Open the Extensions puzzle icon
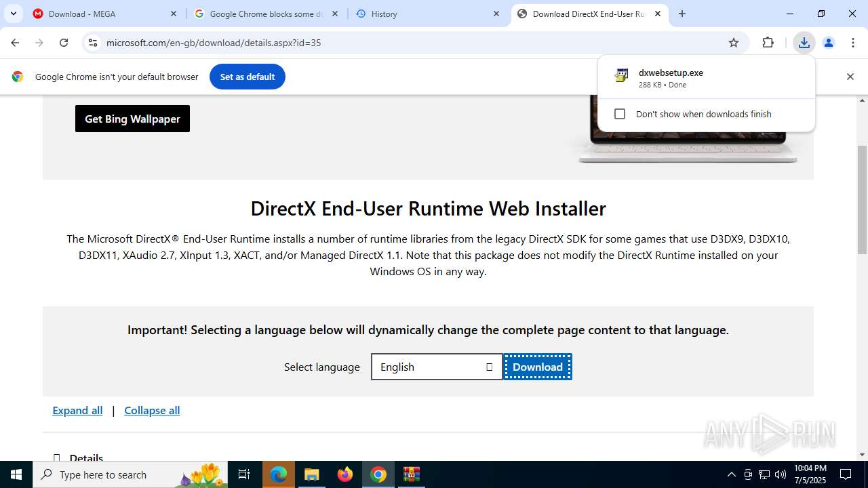The width and height of the screenshot is (868, 488). point(768,43)
